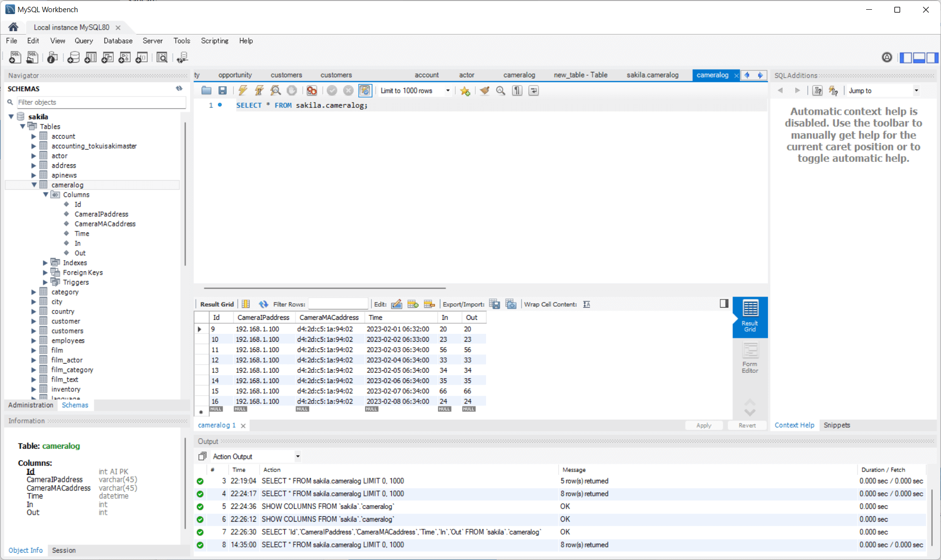
Task: Type in the Filter Rows search field
Action: click(338, 303)
